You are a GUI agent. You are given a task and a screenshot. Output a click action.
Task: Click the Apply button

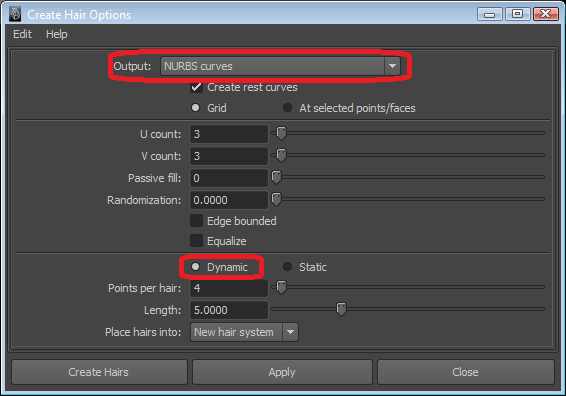pos(282,372)
